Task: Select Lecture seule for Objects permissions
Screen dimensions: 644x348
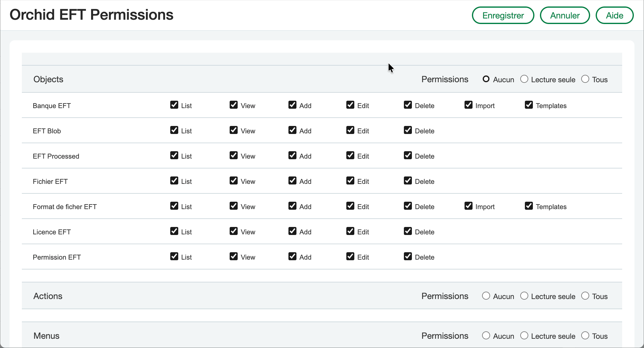Action: tap(524, 79)
